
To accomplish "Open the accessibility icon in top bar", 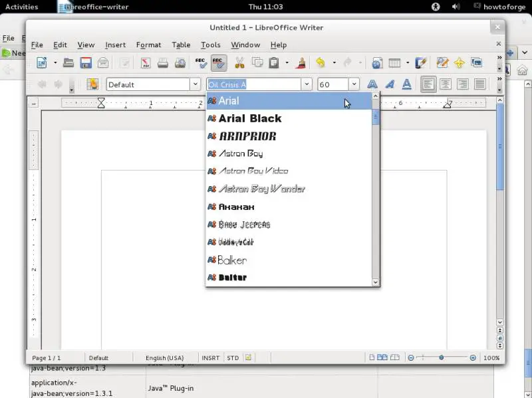I will (x=436, y=7).
